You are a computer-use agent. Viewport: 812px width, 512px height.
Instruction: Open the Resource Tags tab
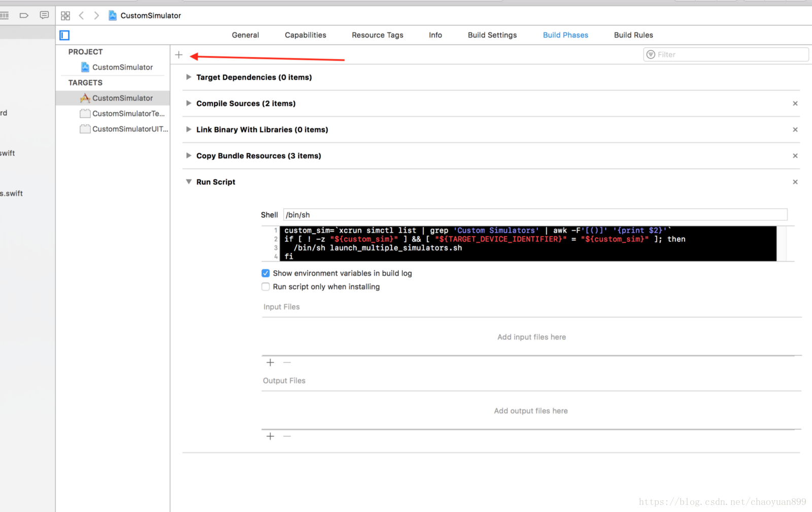378,35
